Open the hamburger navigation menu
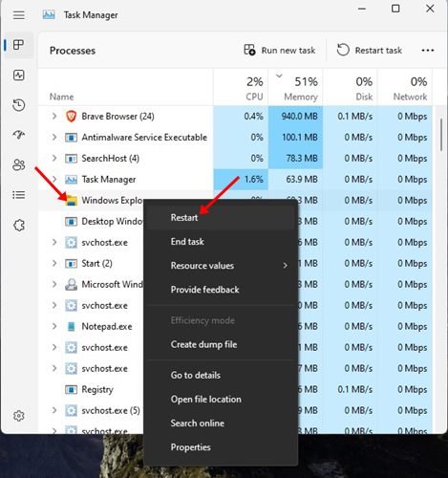The width and height of the screenshot is (448, 478). click(x=19, y=15)
